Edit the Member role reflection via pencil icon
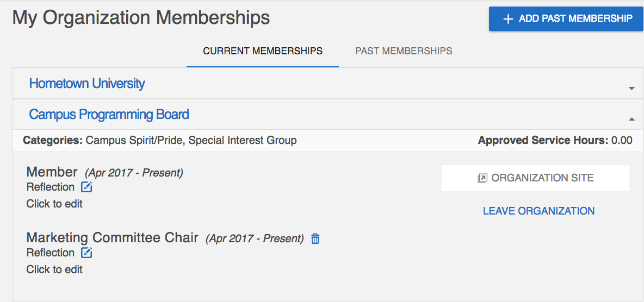 pos(86,187)
